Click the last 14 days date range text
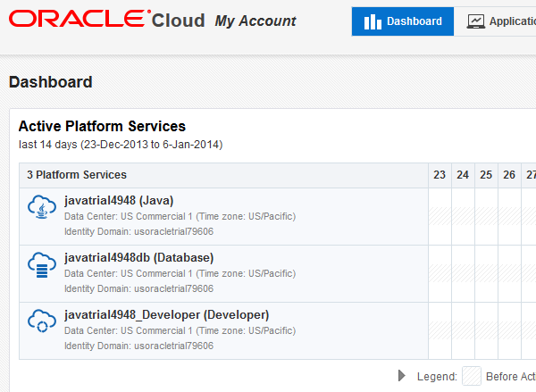This screenshot has width=536, height=392. pos(121,145)
